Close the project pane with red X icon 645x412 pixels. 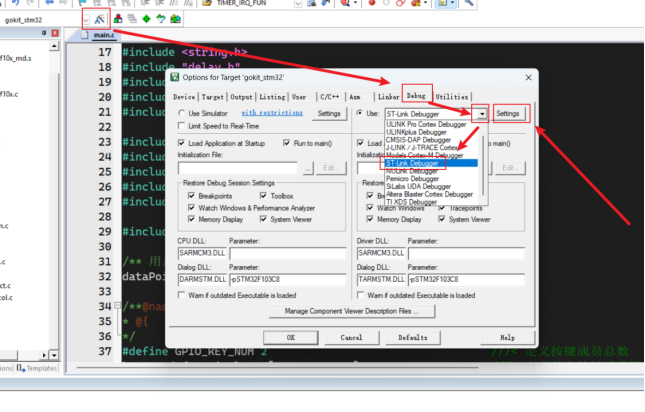click(x=55, y=33)
